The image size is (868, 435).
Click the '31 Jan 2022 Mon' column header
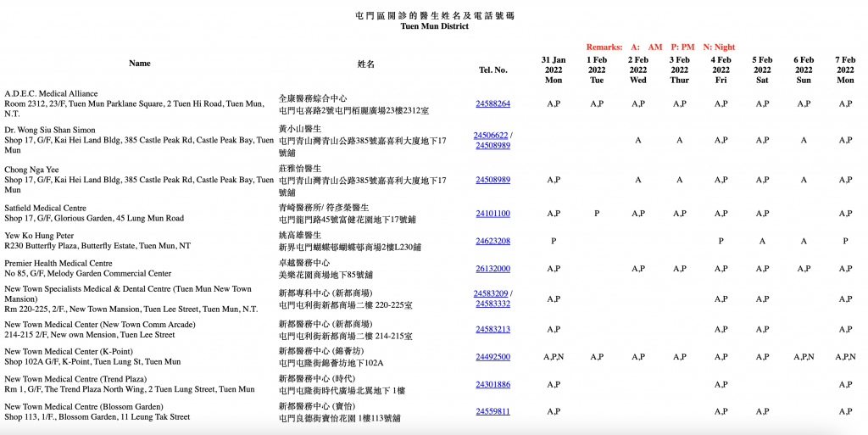[x=554, y=70]
